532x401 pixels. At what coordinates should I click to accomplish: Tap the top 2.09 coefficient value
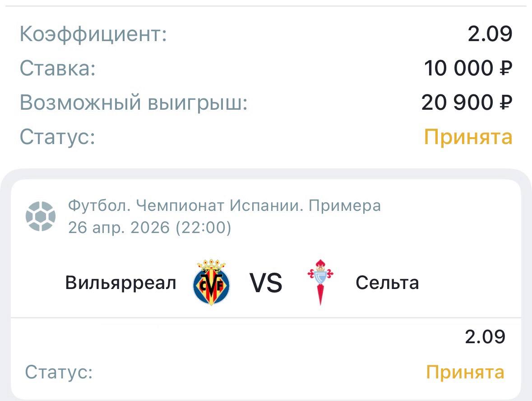(490, 35)
